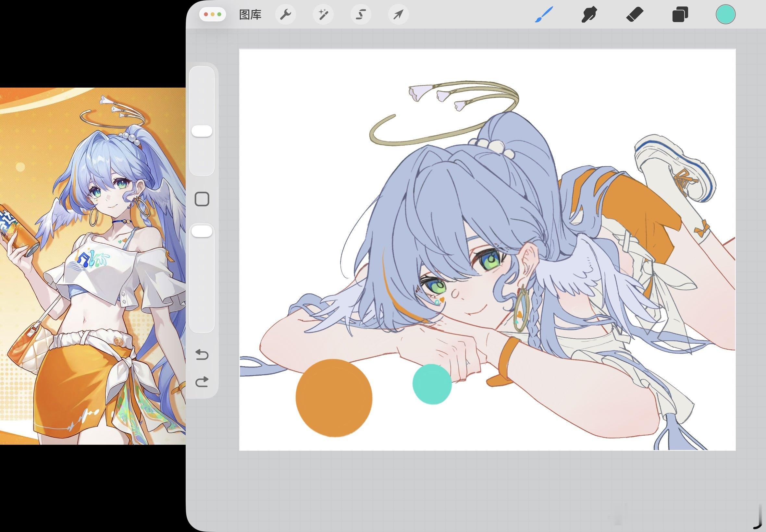Click the brush size slider handle
Viewport: 766px width, 532px height.
pyautogui.click(x=202, y=131)
